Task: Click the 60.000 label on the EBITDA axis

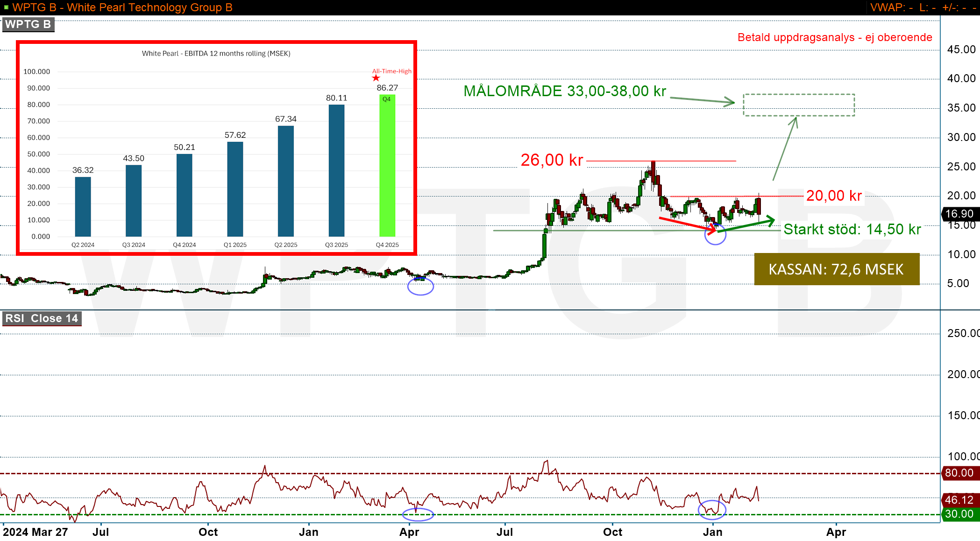Action: (x=38, y=138)
